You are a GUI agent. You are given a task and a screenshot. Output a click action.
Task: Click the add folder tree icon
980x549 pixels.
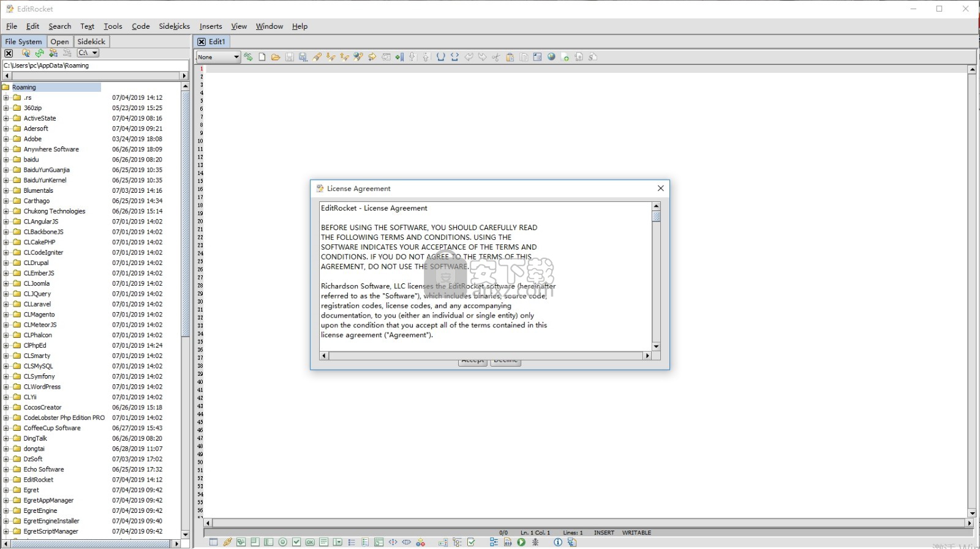[x=53, y=53]
